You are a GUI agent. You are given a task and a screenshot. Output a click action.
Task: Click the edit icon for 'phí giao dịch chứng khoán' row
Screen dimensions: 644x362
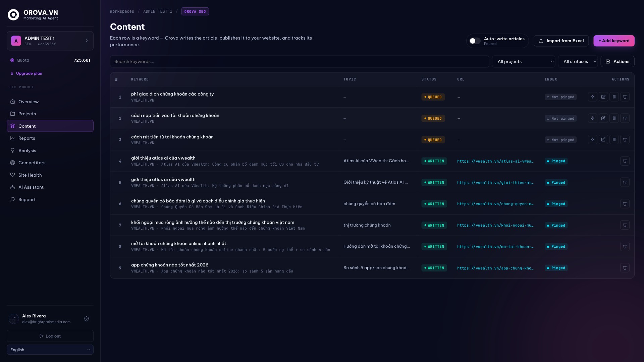603,97
